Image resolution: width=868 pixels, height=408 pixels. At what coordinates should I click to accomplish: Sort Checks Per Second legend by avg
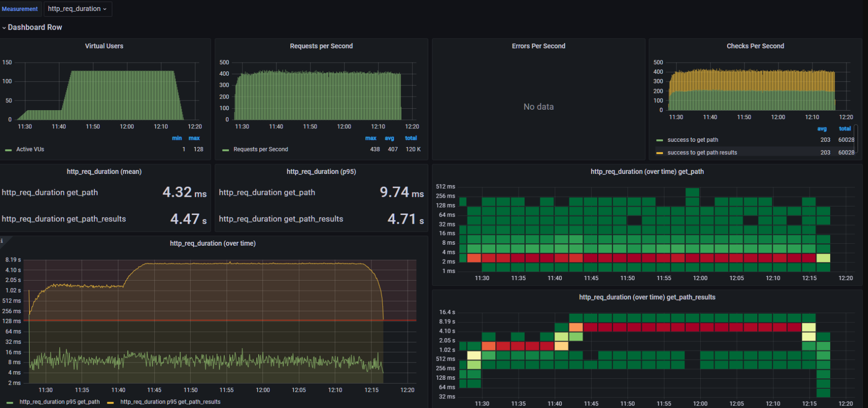point(822,129)
